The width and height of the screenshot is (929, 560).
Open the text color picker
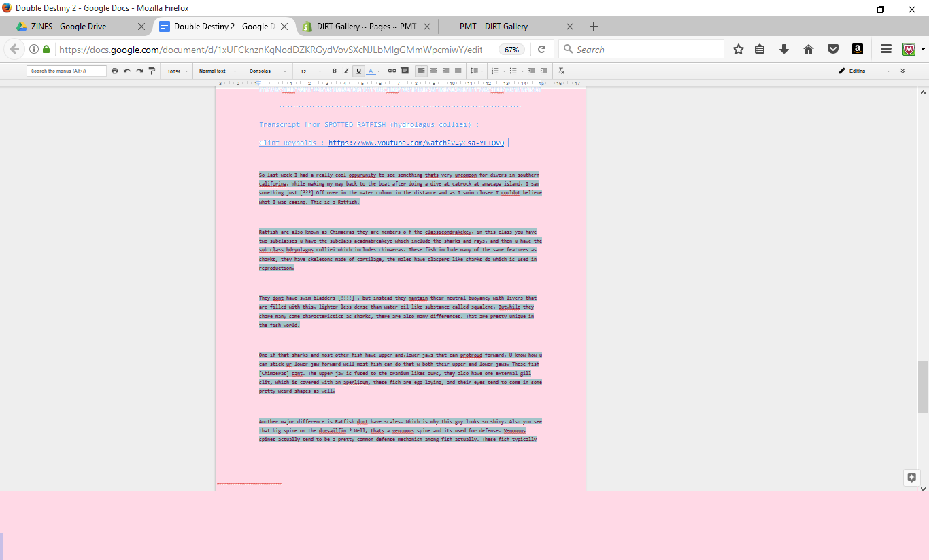(373, 71)
